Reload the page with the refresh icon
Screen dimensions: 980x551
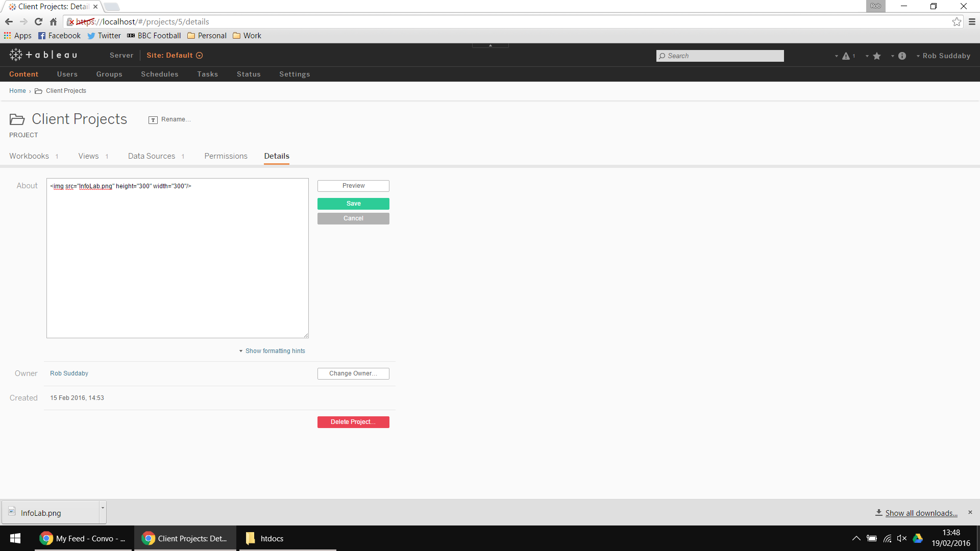pyautogui.click(x=38, y=22)
